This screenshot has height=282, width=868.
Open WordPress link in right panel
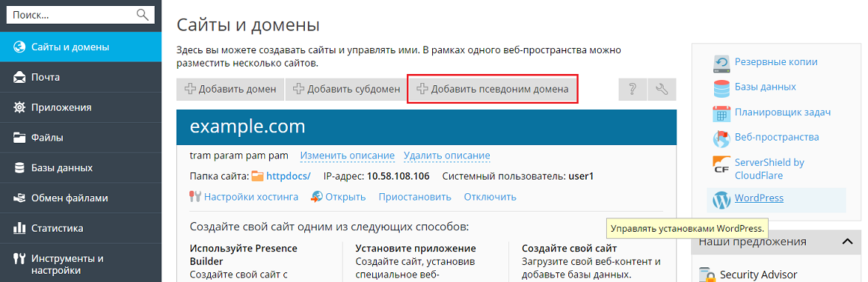click(x=759, y=198)
